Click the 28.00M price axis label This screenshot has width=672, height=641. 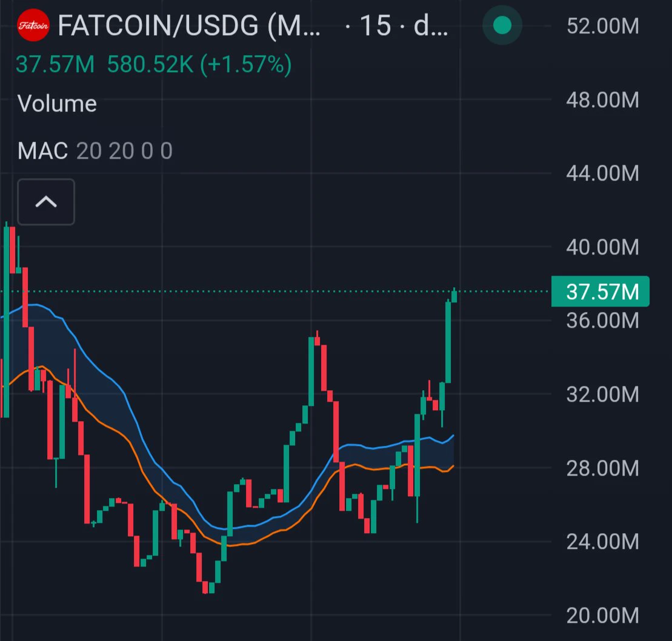pos(602,468)
